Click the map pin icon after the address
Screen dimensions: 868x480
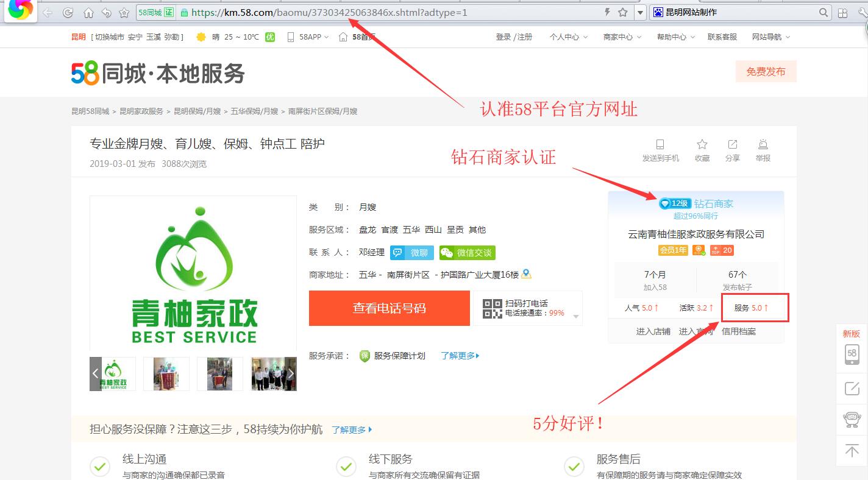pyautogui.click(x=526, y=274)
